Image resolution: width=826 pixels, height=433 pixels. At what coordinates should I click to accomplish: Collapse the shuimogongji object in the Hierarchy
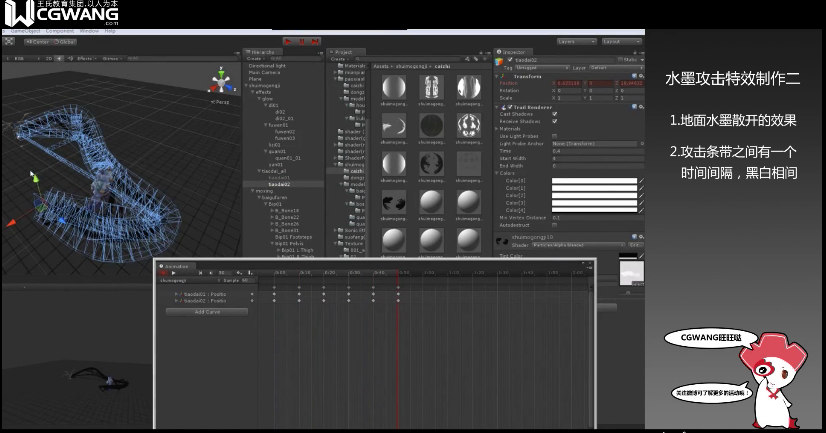245,85
